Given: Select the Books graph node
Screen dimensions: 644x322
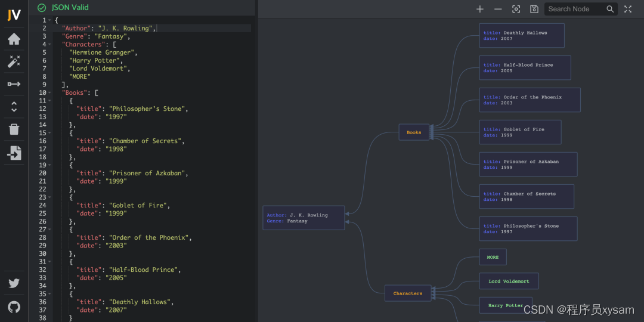Looking at the screenshot, I should [x=414, y=132].
